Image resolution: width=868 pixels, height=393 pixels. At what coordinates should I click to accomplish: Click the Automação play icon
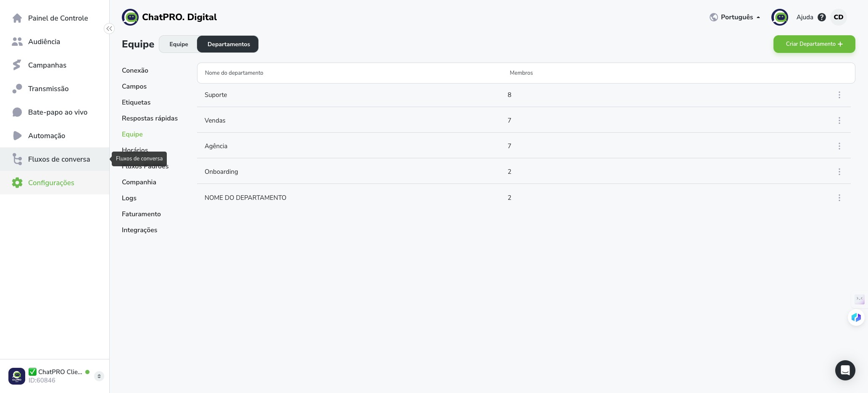pyautogui.click(x=17, y=136)
